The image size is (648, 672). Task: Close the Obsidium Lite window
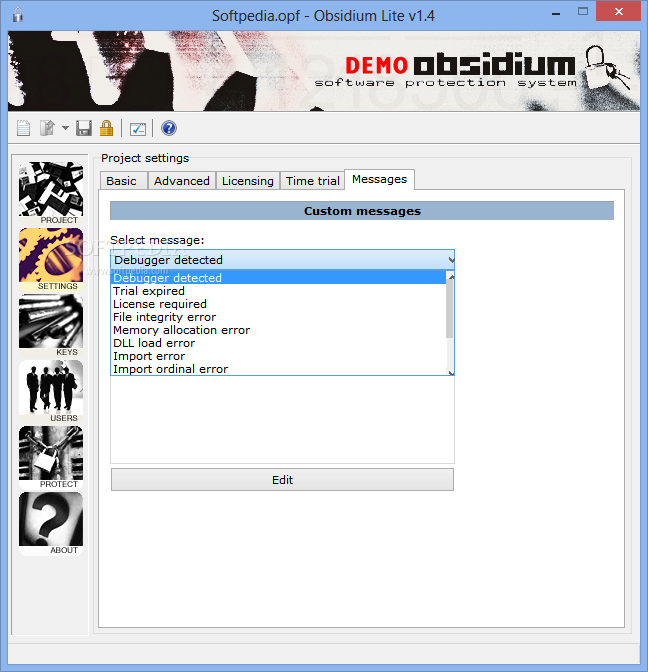(x=618, y=12)
